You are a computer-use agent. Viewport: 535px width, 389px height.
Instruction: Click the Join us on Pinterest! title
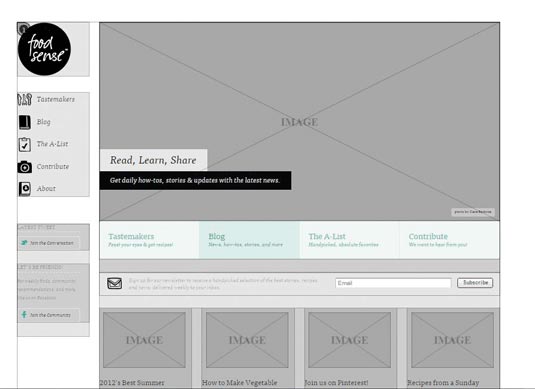pos(336,383)
